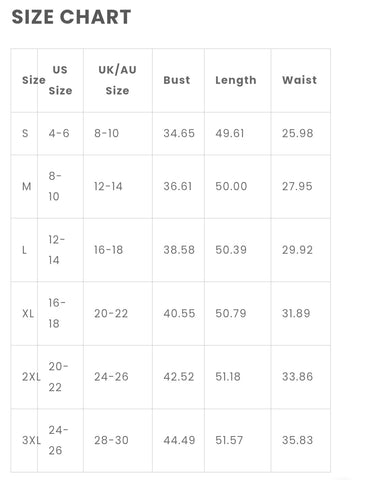Select UK/AU size 8-10 cell
Image resolution: width=369 pixels, height=480 pixels.
point(106,133)
